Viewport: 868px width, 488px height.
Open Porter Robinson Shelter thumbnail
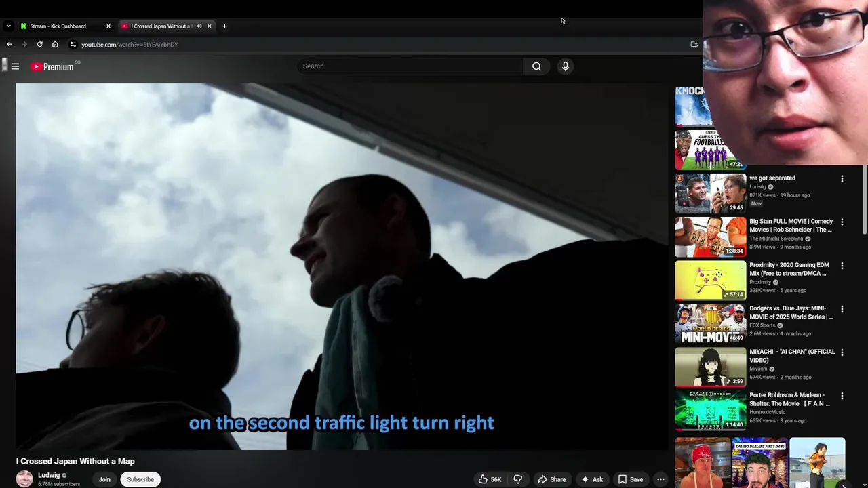pyautogui.click(x=710, y=410)
